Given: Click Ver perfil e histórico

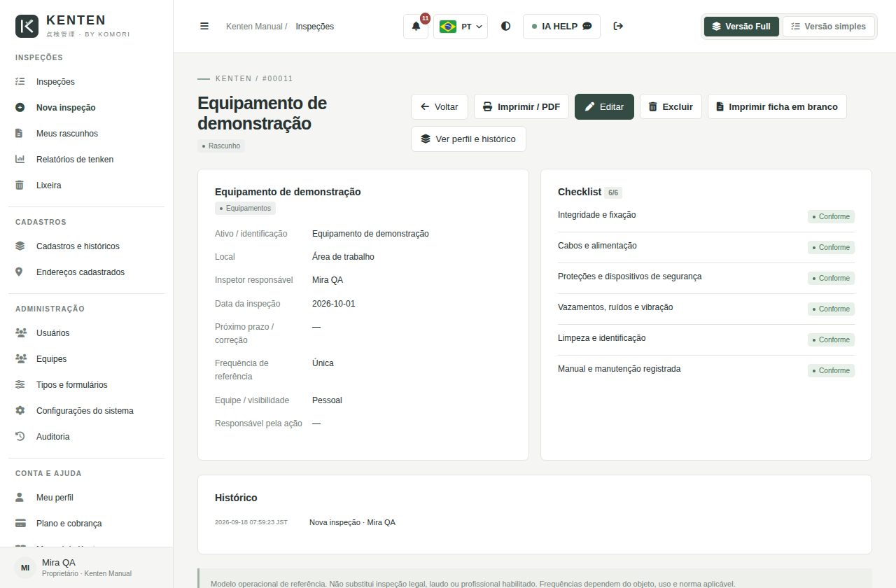Looking at the screenshot, I should coord(468,139).
